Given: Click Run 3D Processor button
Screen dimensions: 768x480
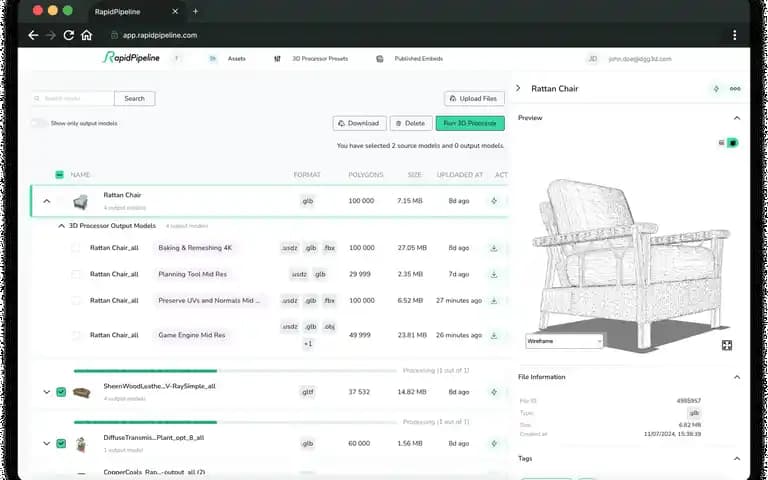Looking at the screenshot, I should click(x=470, y=123).
